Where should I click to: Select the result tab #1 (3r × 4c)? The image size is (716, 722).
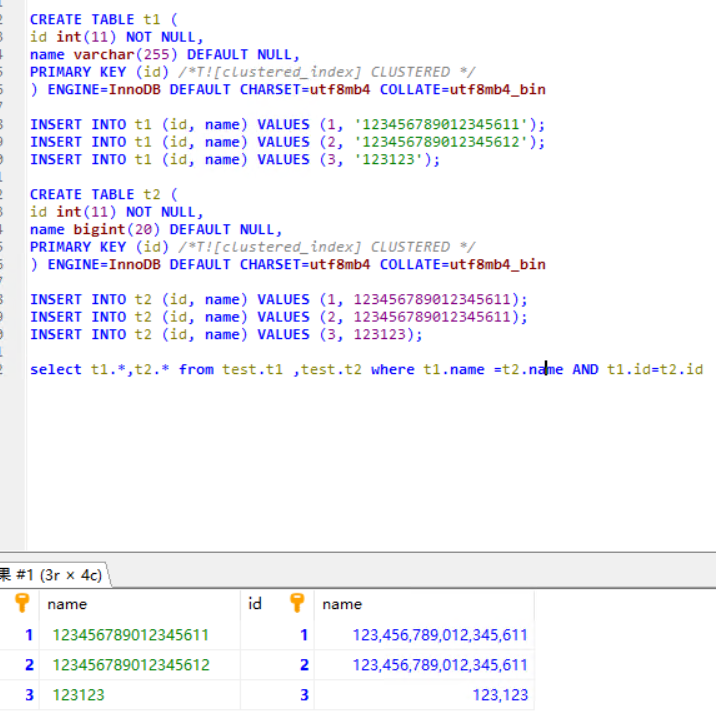click(56, 575)
